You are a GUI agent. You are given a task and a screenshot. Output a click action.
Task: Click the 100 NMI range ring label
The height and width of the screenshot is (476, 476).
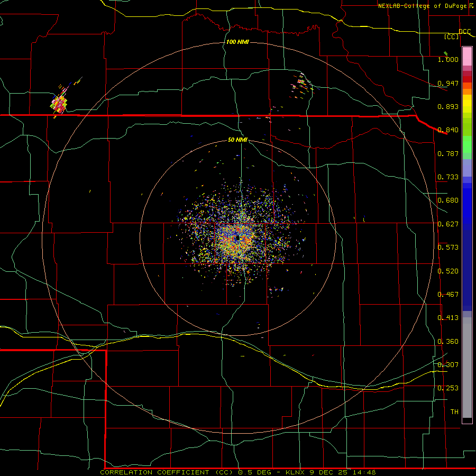(237, 42)
